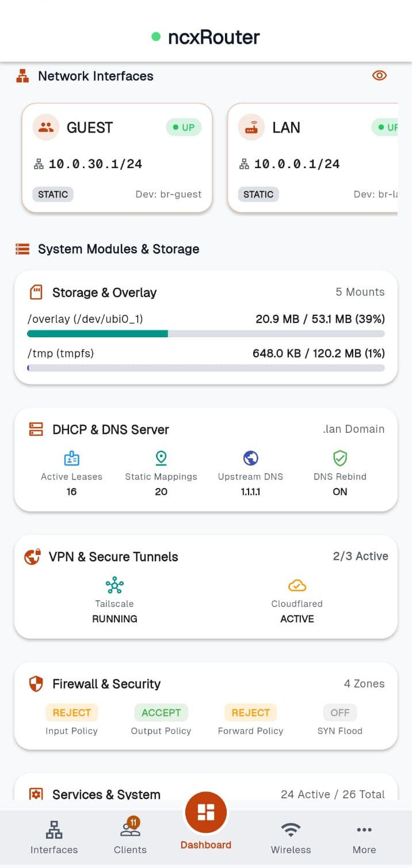Click the System Modules & Storage icon
This screenshot has height=868, width=412.
[22, 249]
